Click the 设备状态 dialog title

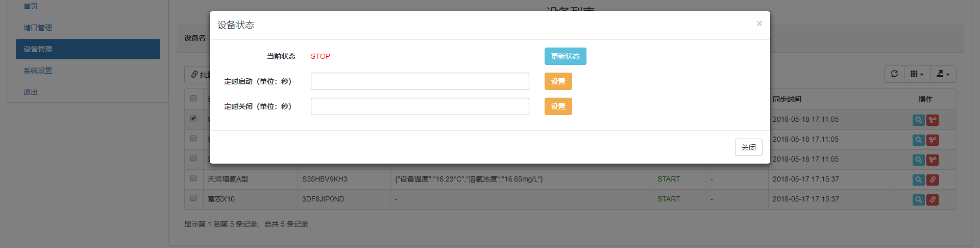(236, 25)
